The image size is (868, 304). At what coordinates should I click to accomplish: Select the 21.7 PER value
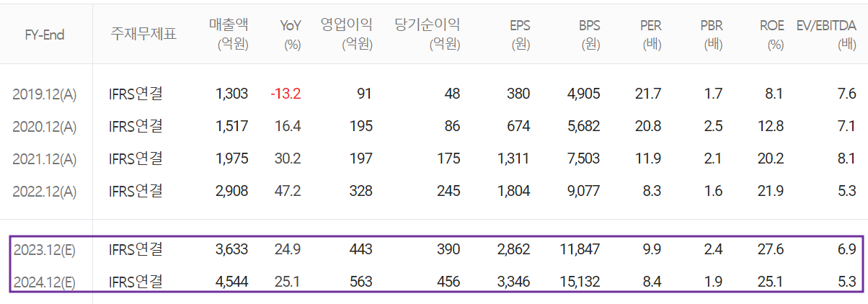pos(649,94)
